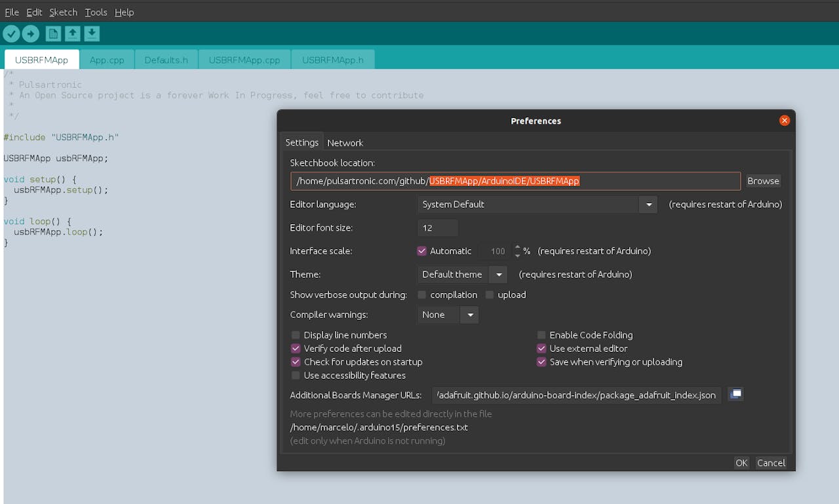Expand the Compiler warnings dropdown

point(470,315)
